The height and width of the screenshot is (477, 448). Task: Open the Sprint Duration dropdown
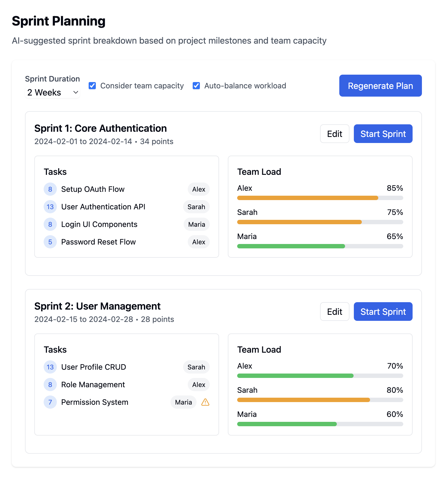[x=52, y=92]
